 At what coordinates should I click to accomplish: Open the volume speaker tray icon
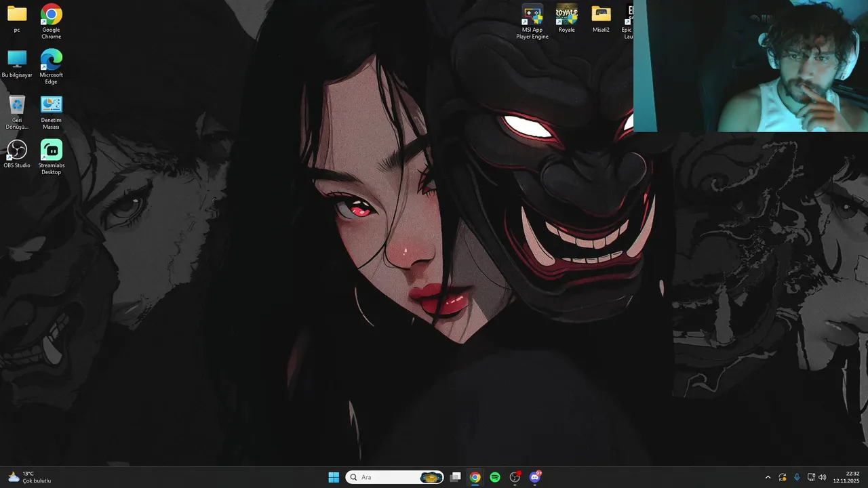click(x=823, y=477)
